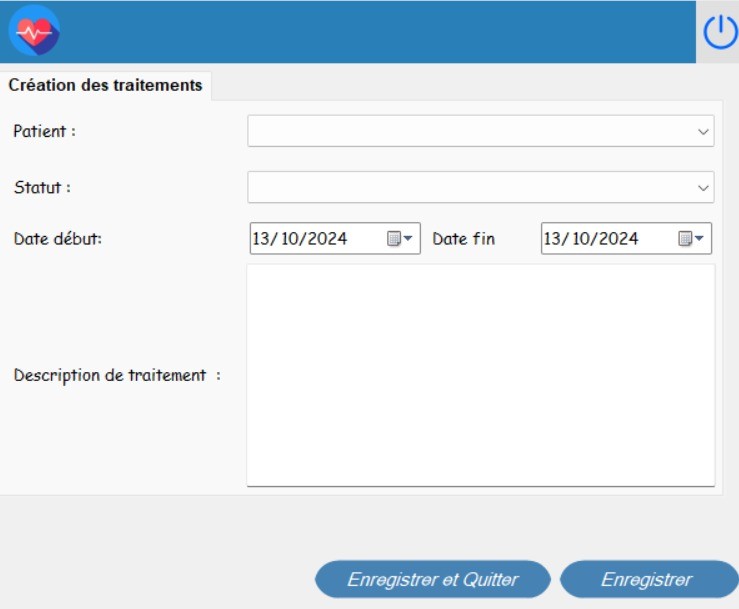The image size is (739, 609).
Task: Click the 'Description de traitement :' label
Action: [x=117, y=376]
